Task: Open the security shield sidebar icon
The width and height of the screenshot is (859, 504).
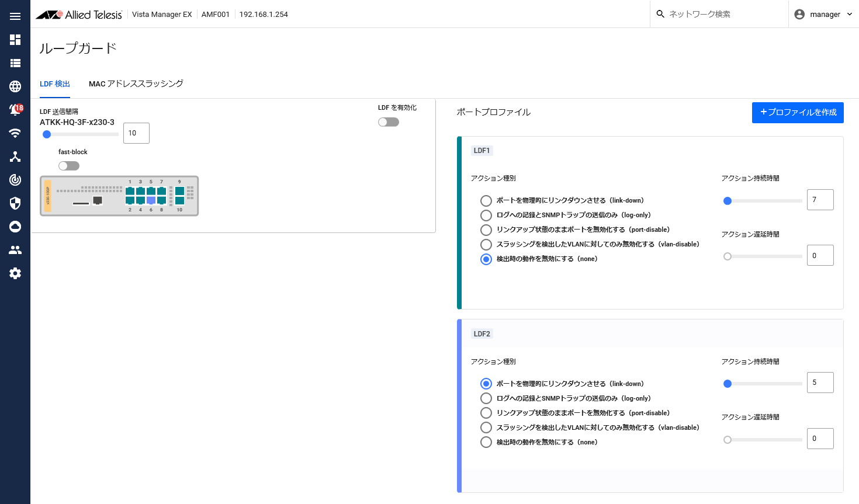Action: [x=15, y=203]
